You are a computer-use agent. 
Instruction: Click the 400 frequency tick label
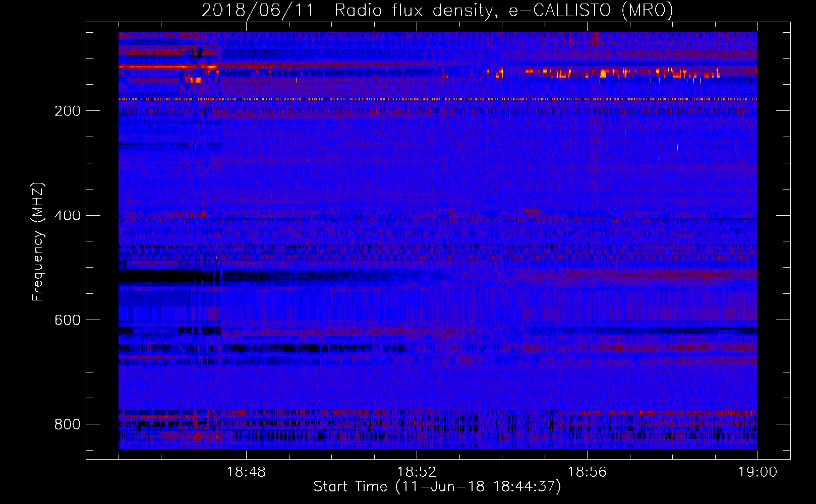coord(68,216)
